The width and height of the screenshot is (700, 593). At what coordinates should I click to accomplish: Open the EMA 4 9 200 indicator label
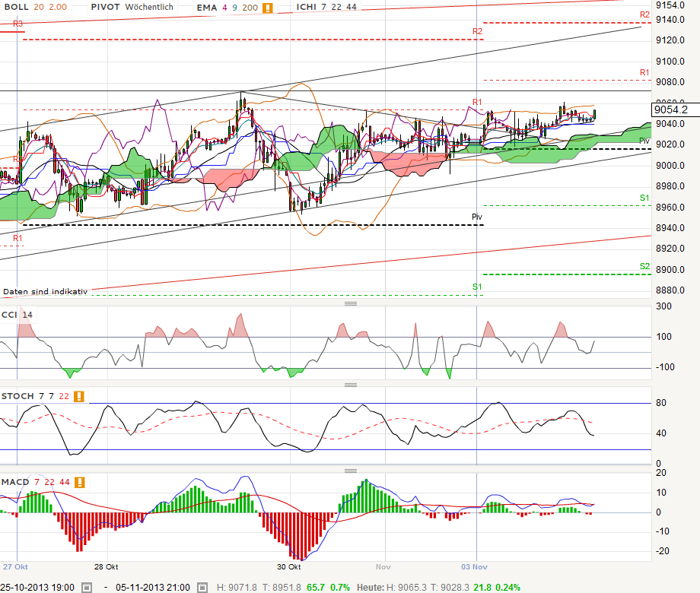click(228, 8)
